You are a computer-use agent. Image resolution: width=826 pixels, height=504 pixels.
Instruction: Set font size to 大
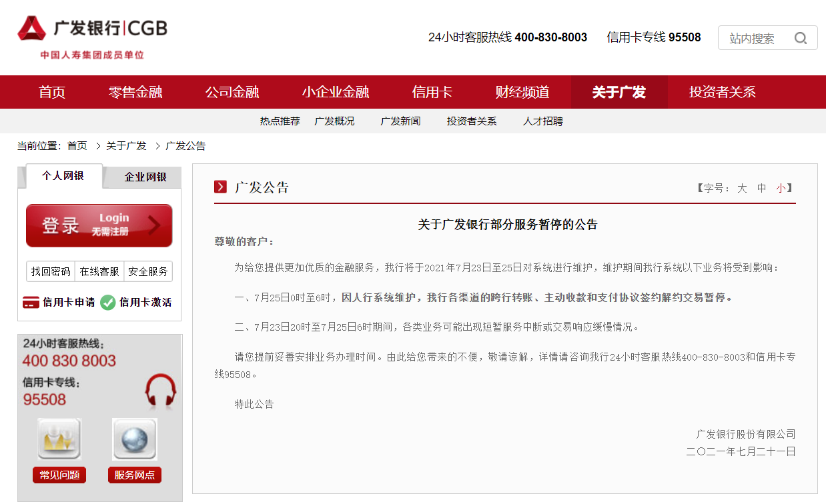click(x=742, y=189)
